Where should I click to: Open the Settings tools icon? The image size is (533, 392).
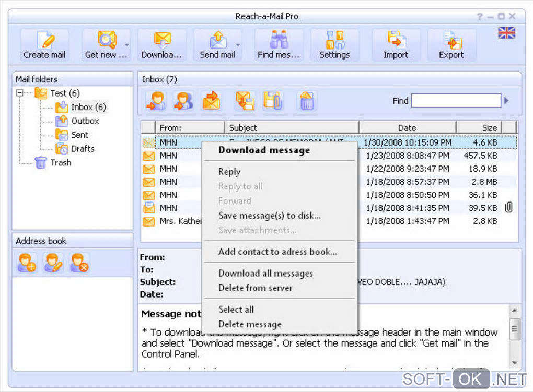(x=335, y=40)
